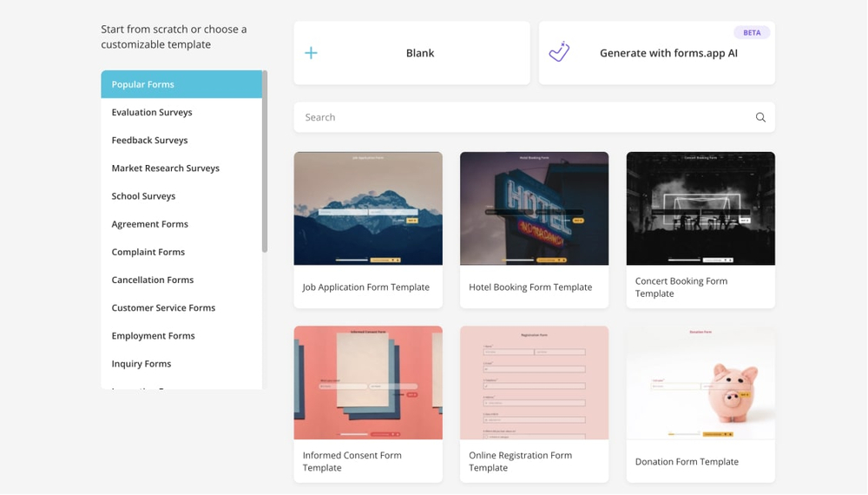Click the BETA badge

point(752,32)
